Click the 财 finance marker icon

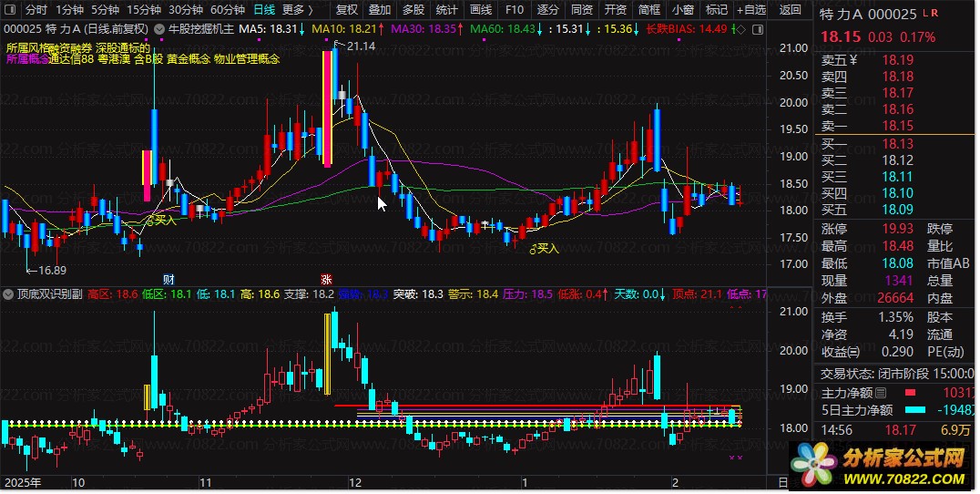[168, 279]
